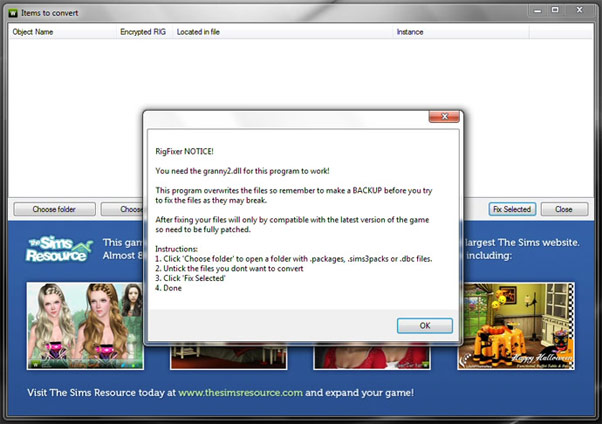Click the Close button beside Fix Selected
602x424 pixels.
click(564, 210)
